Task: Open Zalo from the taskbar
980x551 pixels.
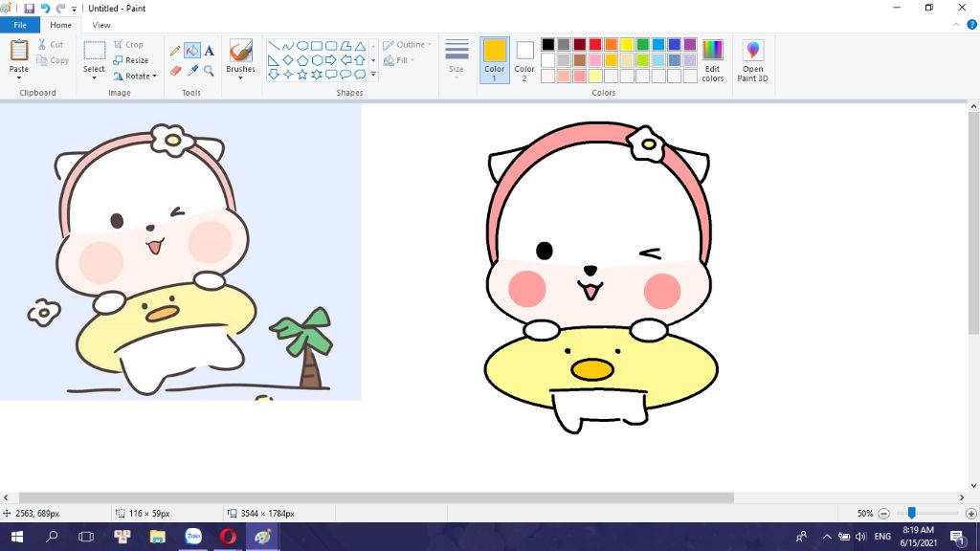Action: [x=193, y=537]
